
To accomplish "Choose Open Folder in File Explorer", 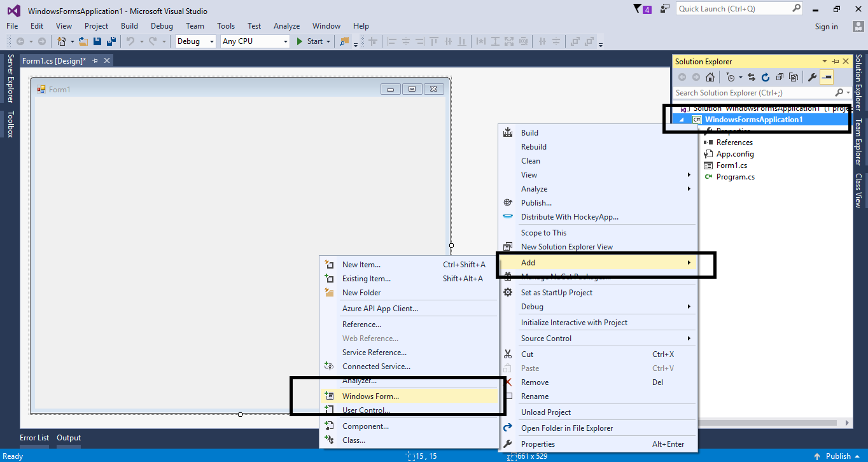I will 598,428.
